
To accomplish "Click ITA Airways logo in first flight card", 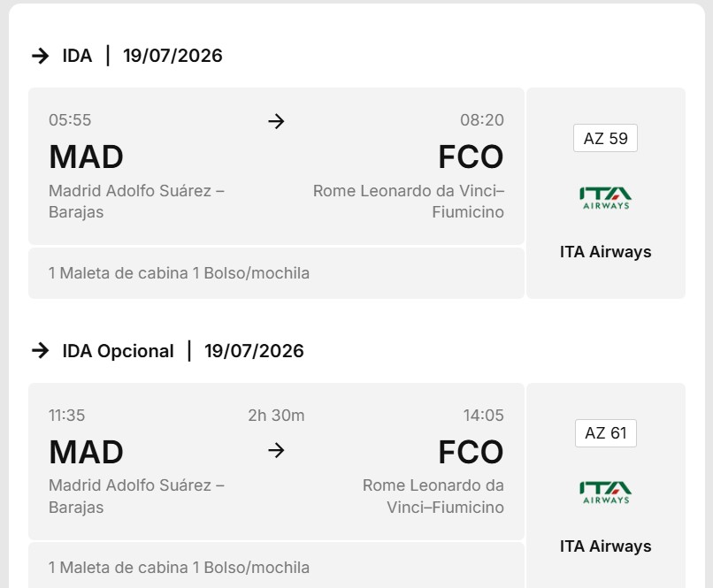I will click(605, 197).
